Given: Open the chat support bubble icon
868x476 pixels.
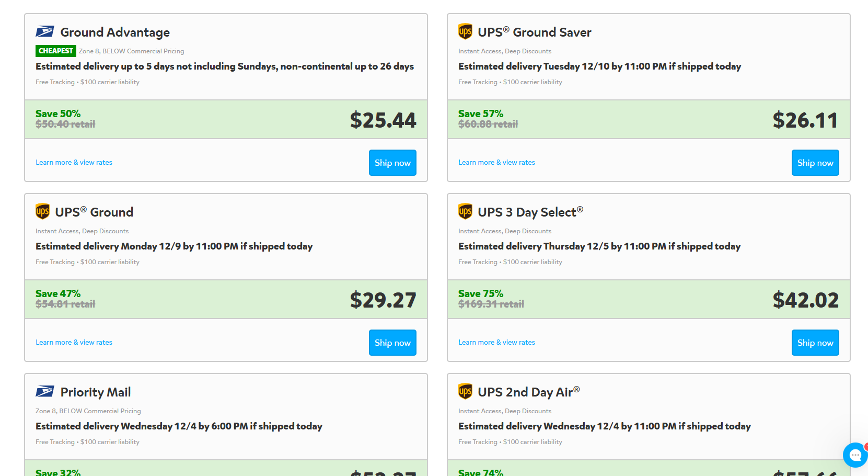Looking at the screenshot, I should pos(855,455).
